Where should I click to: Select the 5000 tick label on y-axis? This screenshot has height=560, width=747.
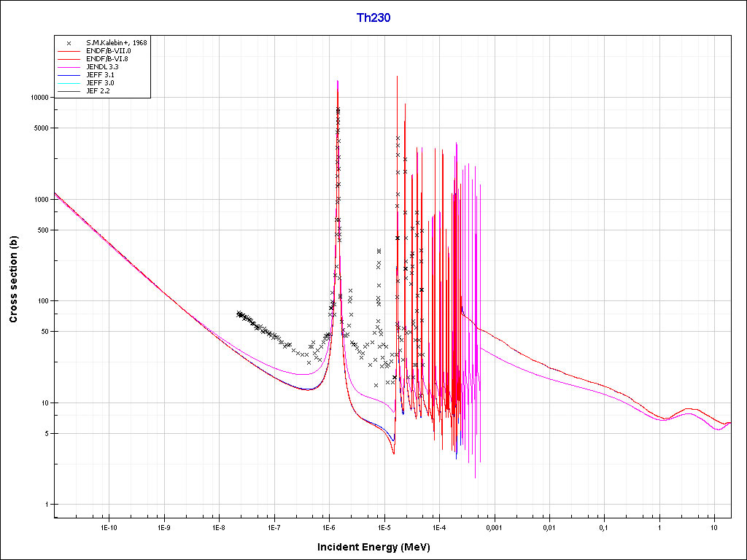pos(40,128)
